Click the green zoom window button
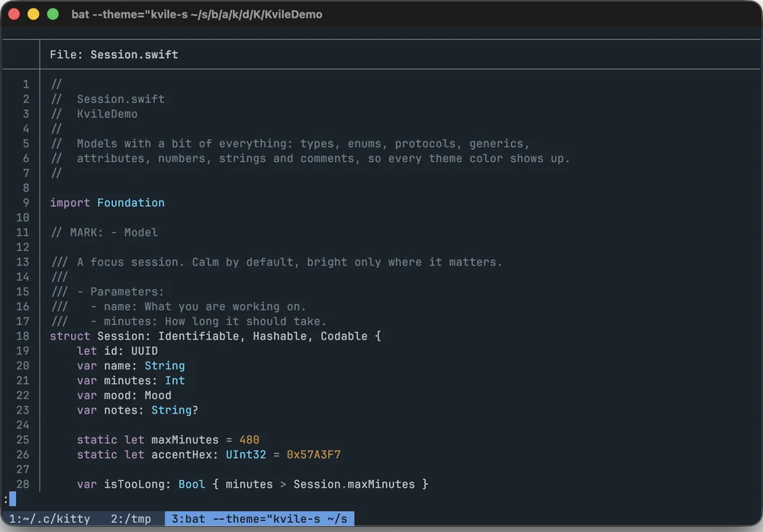The width and height of the screenshot is (763, 532). click(53, 14)
